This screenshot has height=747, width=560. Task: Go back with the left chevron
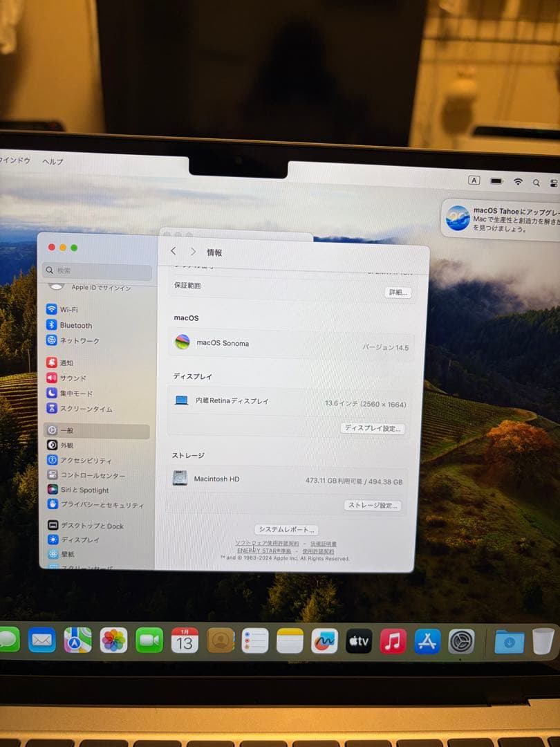coord(174,251)
